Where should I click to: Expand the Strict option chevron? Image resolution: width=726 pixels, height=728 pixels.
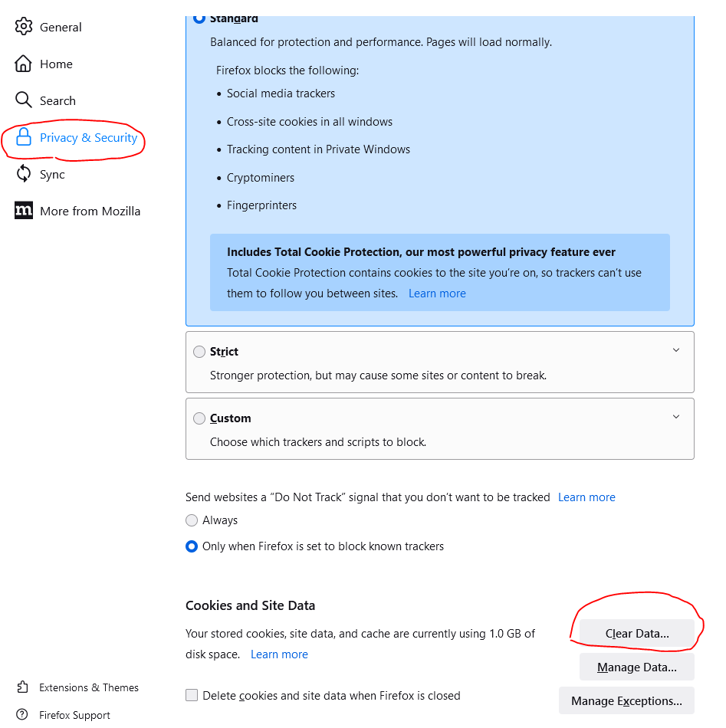click(x=676, y=350)
